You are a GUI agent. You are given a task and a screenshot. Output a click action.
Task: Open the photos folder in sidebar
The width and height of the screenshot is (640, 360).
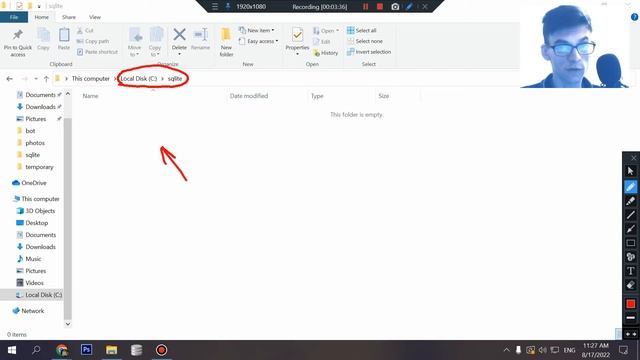point(35,143)
